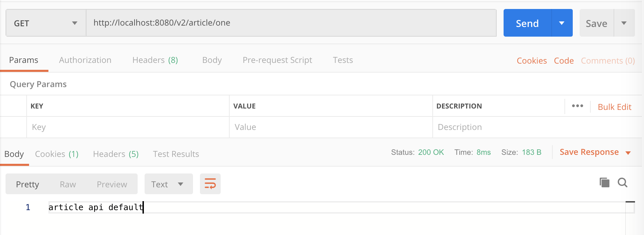Open the Text format dropdown
This screenshot has width=644, height=235.
point(168,184)
